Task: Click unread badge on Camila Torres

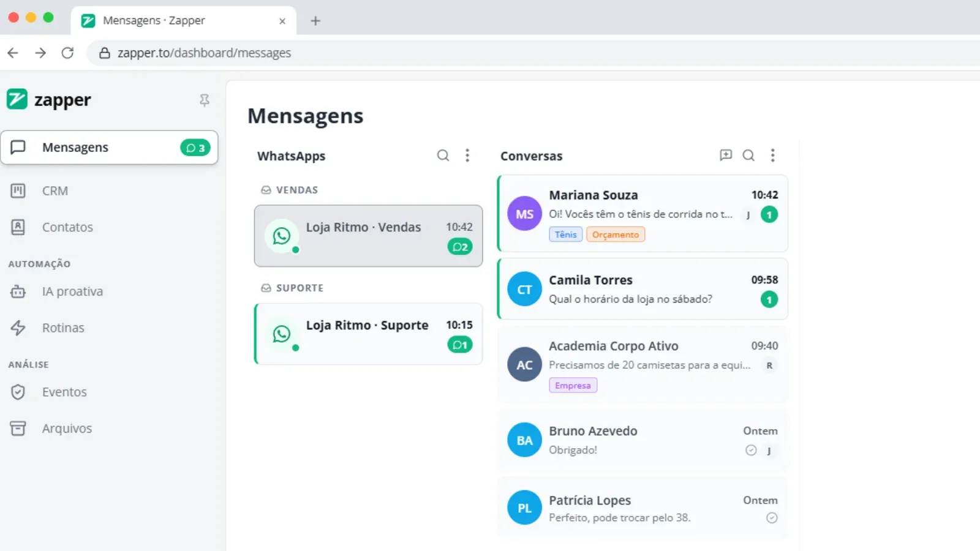Action: tap(769, 299)
